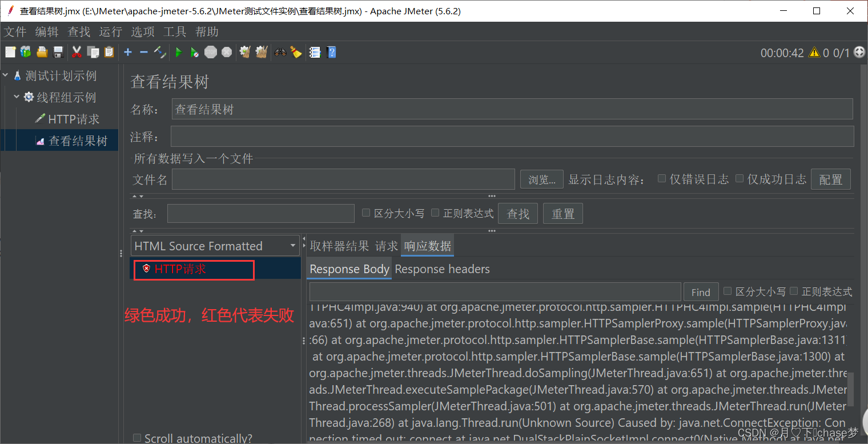This screenshot has width=868, height=444.
Task: Collapse the 测试计划示例 tree node
Action: (x=6, y=75)
